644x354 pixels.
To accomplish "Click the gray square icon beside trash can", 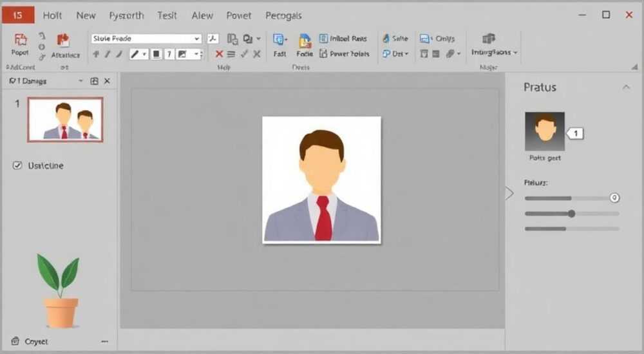I will 436,54.
